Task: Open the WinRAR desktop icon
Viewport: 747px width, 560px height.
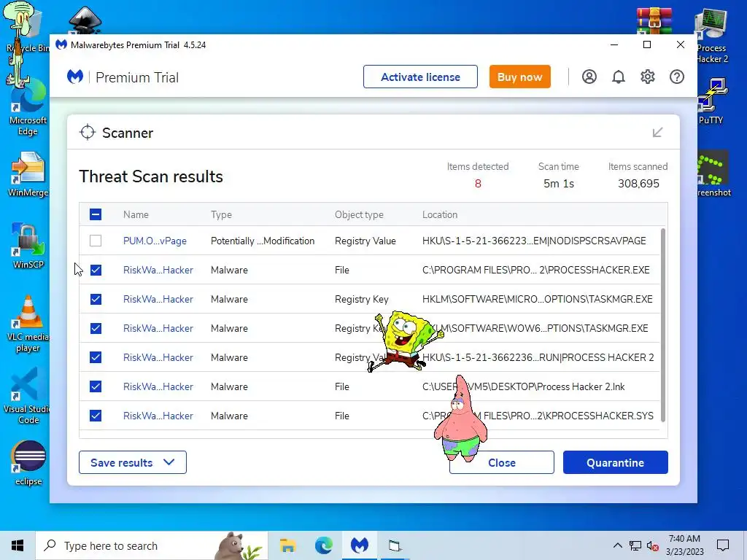Action: coord(654,21)
